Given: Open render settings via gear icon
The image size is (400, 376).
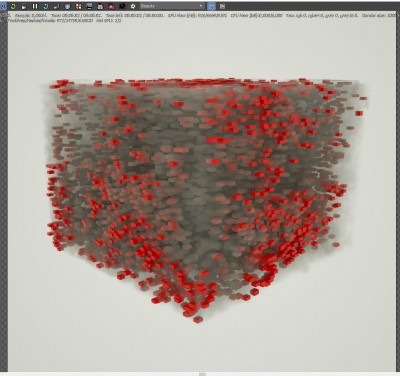Looking at the screenshot, I should coord(133,6).
